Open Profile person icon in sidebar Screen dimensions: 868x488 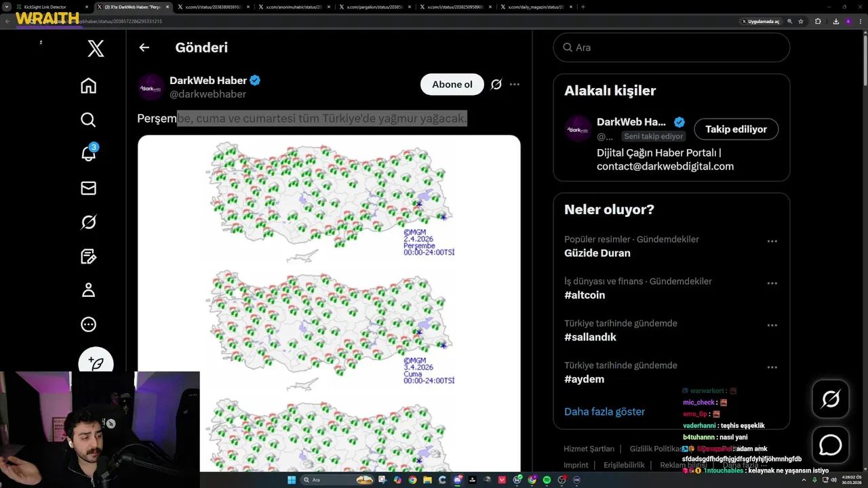88,290
